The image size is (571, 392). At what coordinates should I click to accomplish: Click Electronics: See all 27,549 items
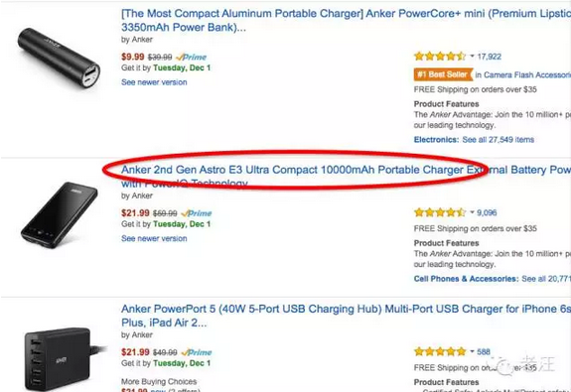[474, 140]
